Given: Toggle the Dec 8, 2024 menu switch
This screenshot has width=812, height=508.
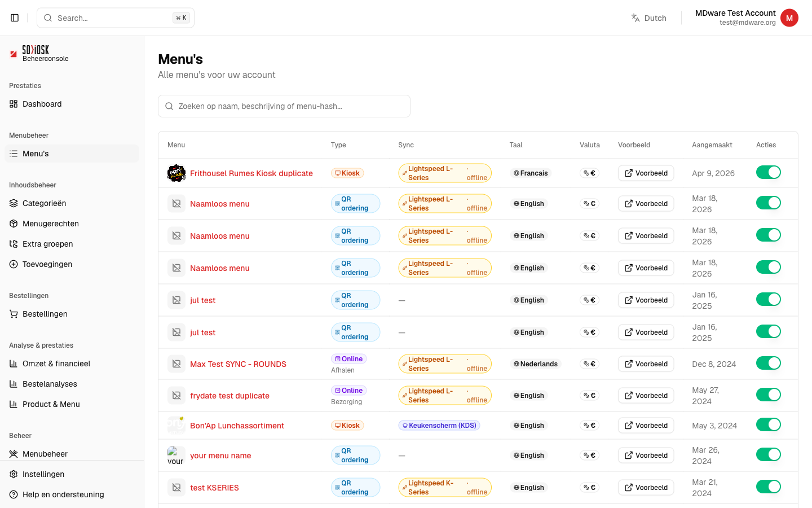Looking at the screenshot, I should pyautogui.click(x=769, y=363).
